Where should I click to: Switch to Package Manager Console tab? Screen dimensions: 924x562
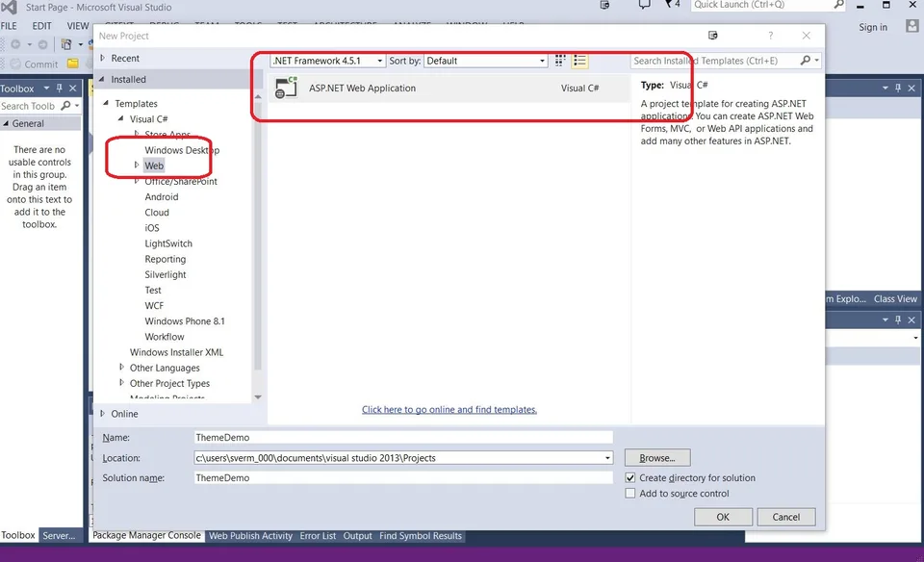click(146, 535)
